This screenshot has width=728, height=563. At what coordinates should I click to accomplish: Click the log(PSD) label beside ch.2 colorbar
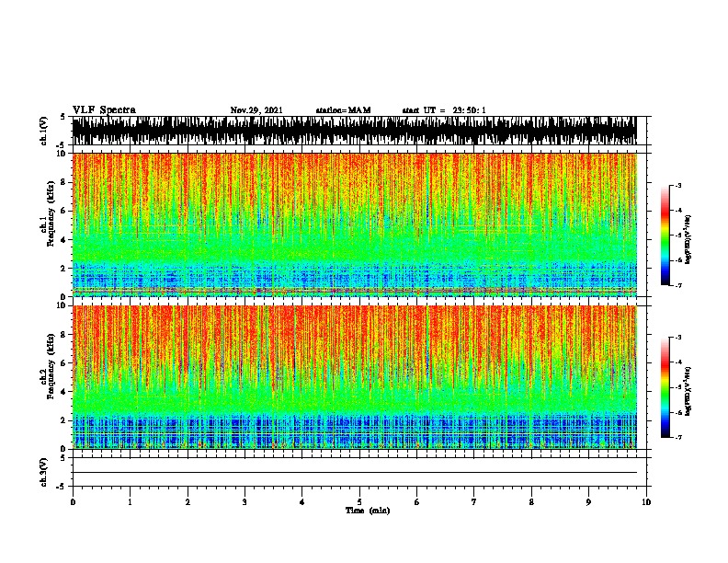click(688, 391)
